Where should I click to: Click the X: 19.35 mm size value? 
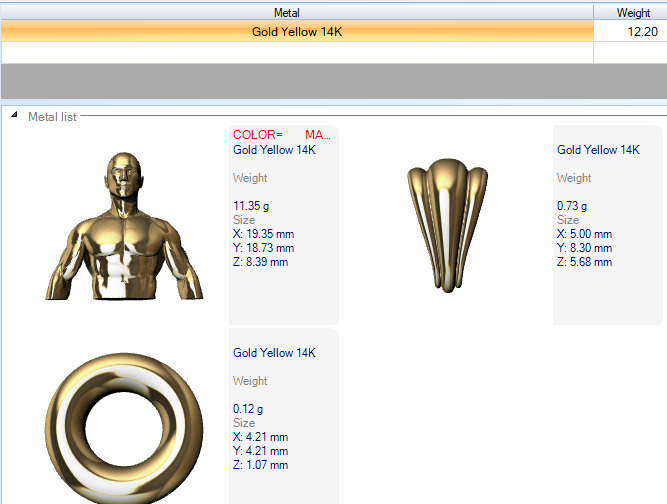(263, 234)
